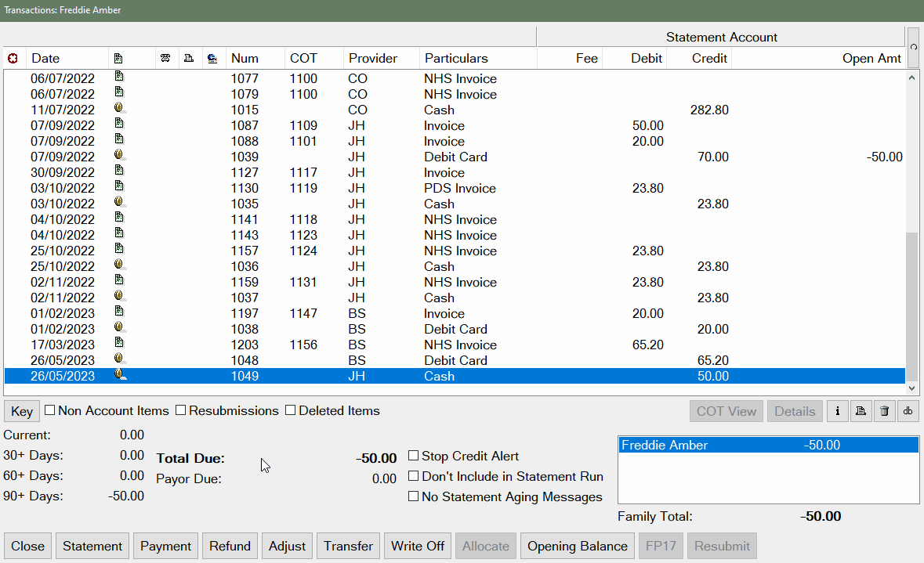The width and height of the screenshot is (924, 563).
Task: Open the Payment button
Action: click(x=165, y=546)
